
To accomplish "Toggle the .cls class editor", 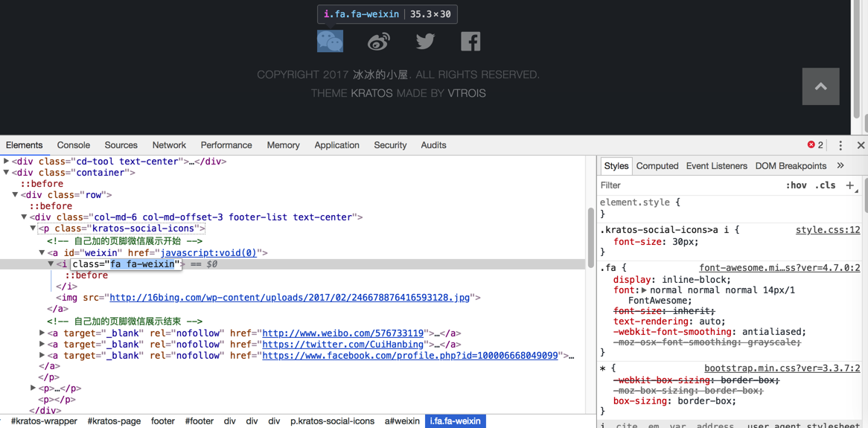I will coord(825,185).
